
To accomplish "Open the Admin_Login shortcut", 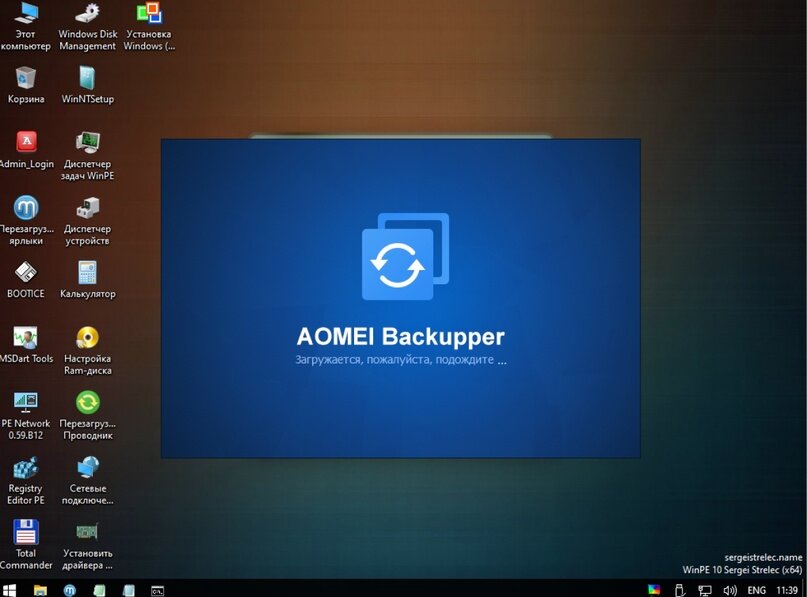I will click(26, 150).
